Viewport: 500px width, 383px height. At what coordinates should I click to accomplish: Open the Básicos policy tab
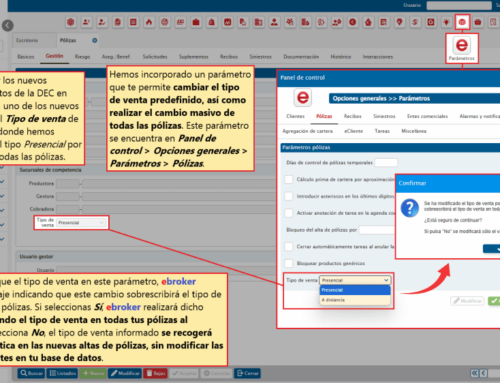click(x=26, y=57)
